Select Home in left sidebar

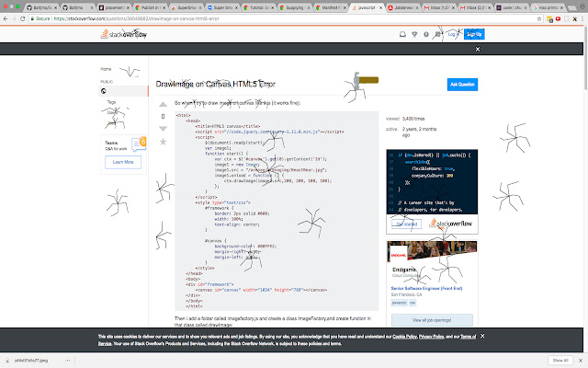pos(106,69)
